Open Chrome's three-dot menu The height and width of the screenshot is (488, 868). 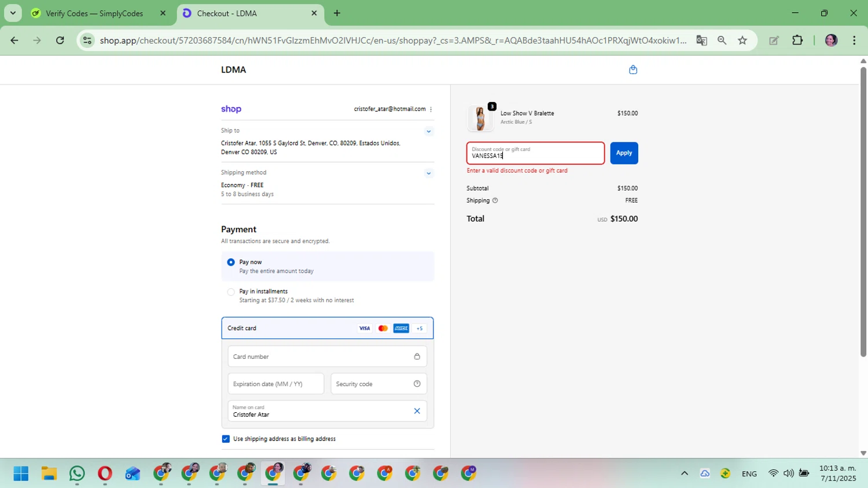pos(854,40)
